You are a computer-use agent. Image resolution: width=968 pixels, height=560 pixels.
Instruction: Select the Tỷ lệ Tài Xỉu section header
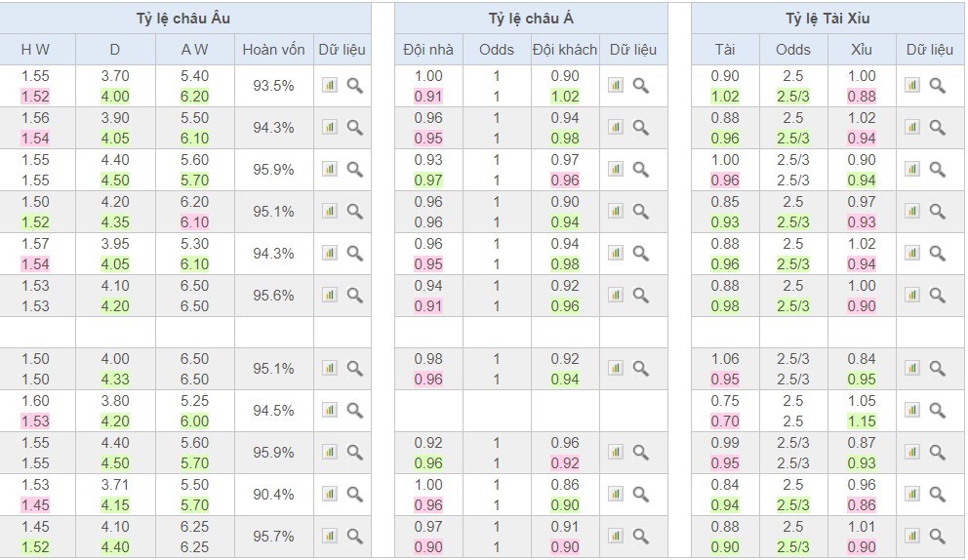click(x=827, y=19)
